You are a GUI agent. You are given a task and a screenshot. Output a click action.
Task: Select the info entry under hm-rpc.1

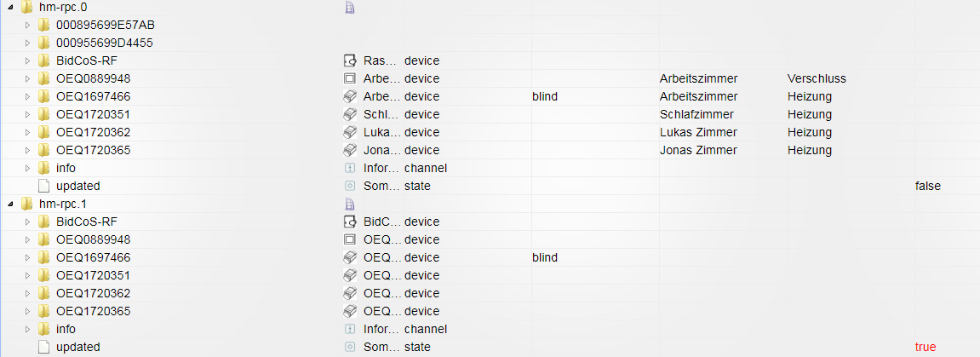tap(66, 330)
